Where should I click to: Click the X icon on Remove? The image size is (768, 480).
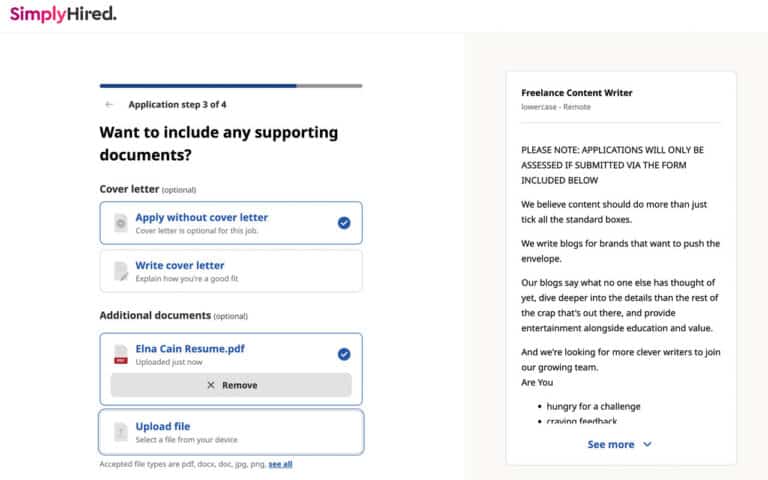pos(210,385)
